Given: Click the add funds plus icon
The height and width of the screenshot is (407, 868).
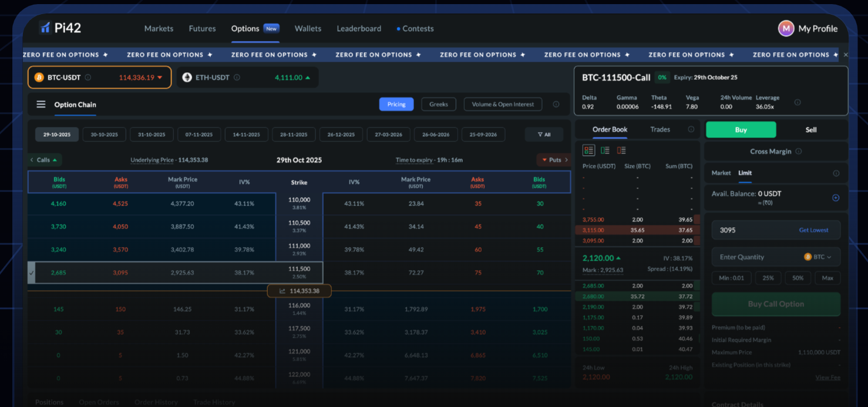Looking at the screenshot, I should (x=836, y=198).
